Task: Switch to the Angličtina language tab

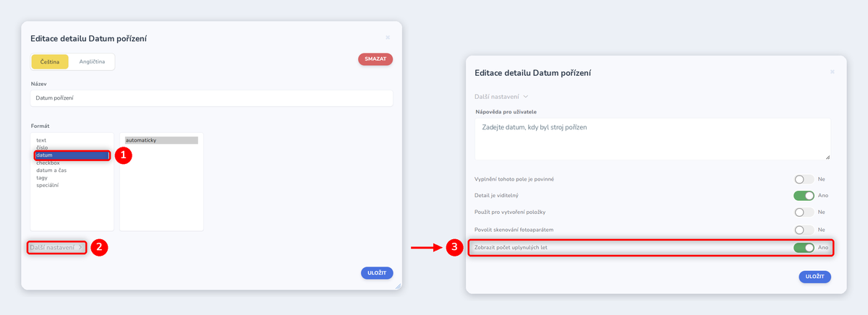Action: point(92,61)
